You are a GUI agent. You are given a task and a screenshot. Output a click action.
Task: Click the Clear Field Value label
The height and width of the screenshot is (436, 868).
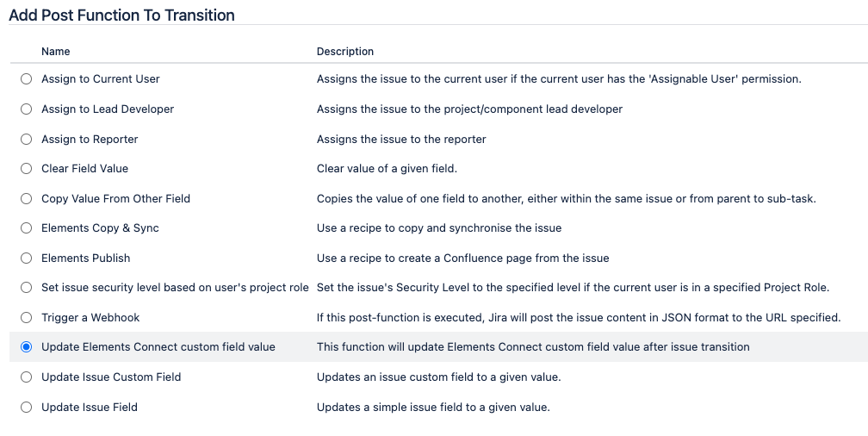coord(84,169)
